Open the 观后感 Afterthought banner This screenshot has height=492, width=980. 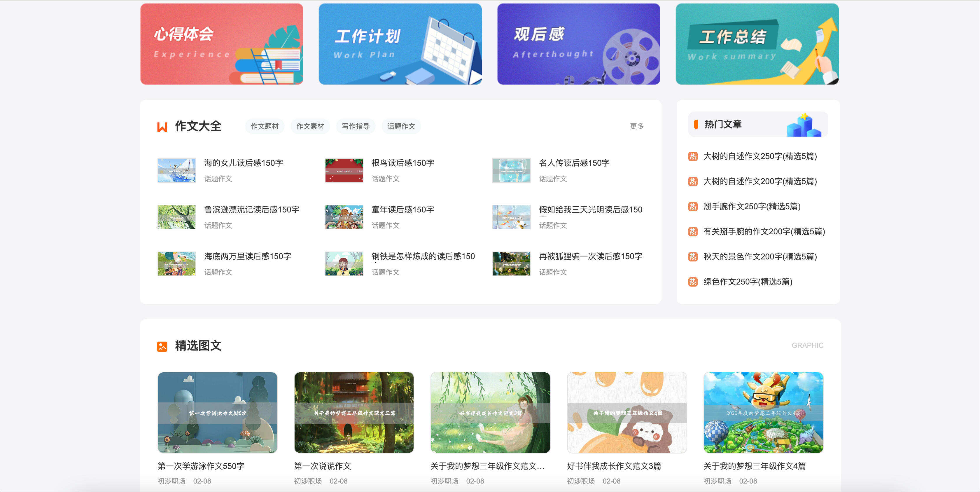point(578,44)
